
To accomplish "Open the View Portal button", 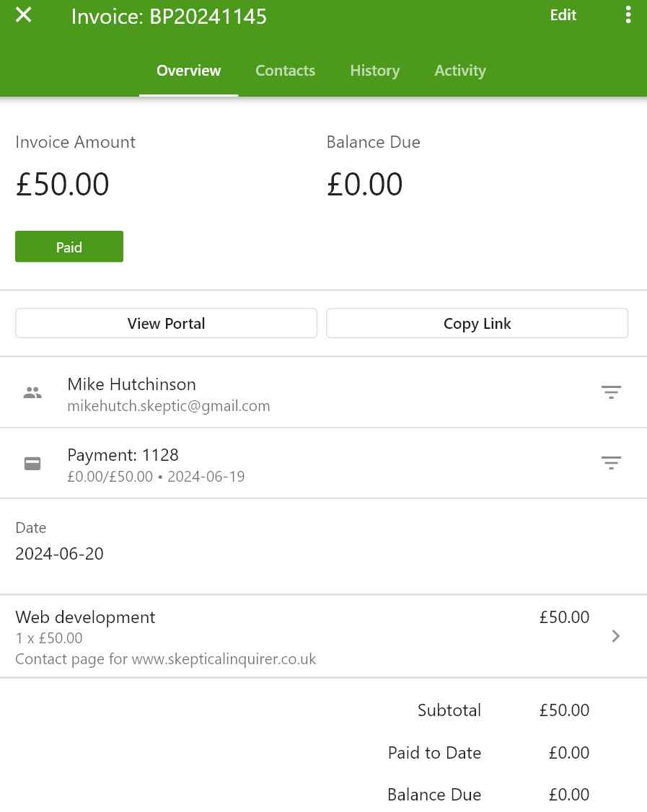I will click(167, 324).
